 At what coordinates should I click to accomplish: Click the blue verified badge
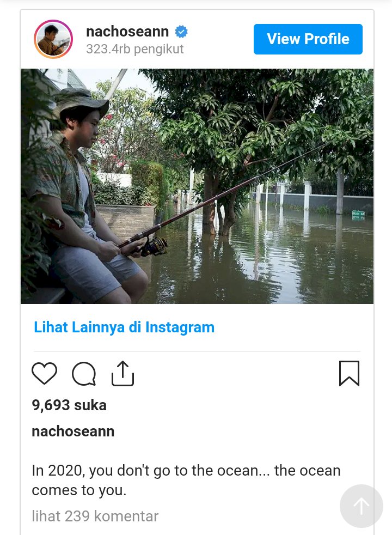[x=181, y=32]
